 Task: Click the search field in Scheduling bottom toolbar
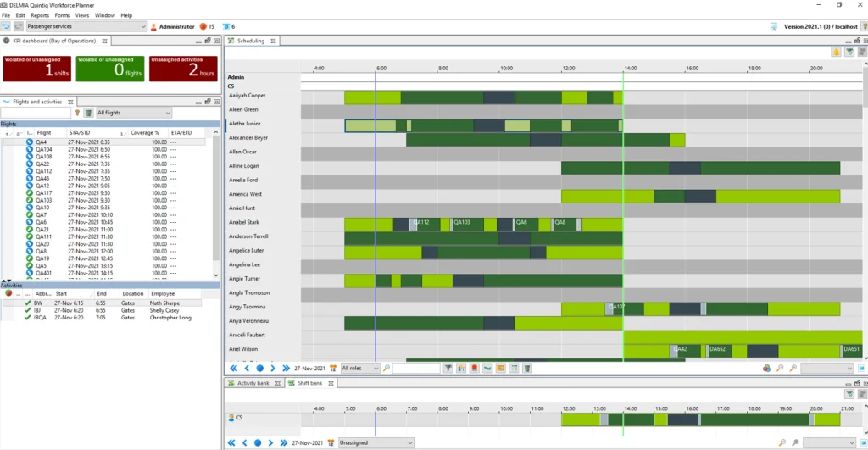[x=415, y=369]
